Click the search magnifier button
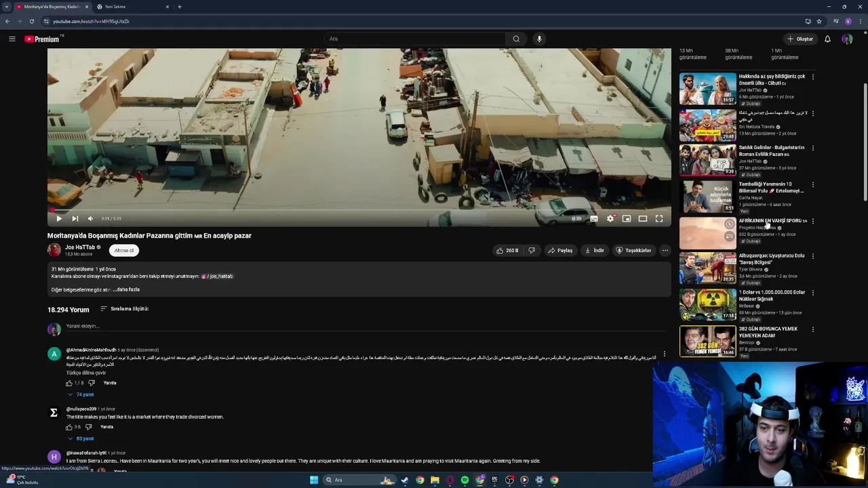The image size is (868, 488). (516, 39)
